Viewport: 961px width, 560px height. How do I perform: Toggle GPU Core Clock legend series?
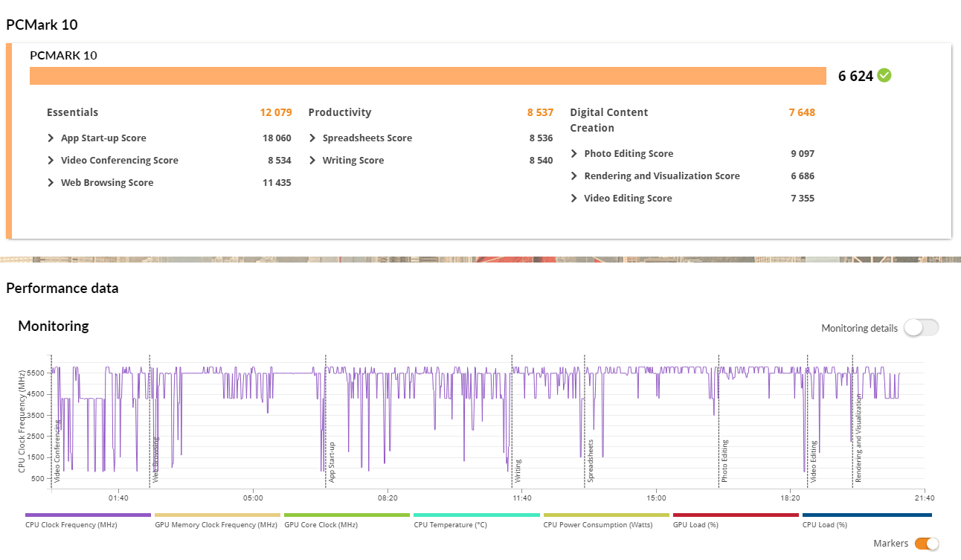coord(347,520)
